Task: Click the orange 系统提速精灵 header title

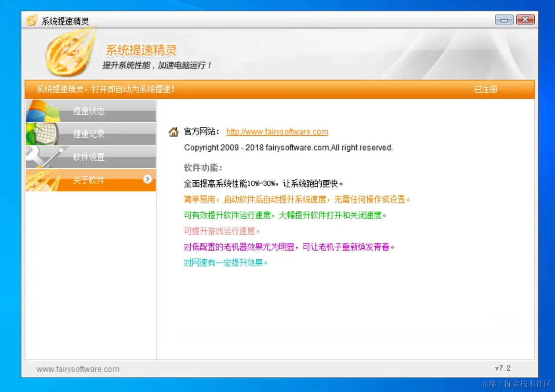Action: pos(141,50)
